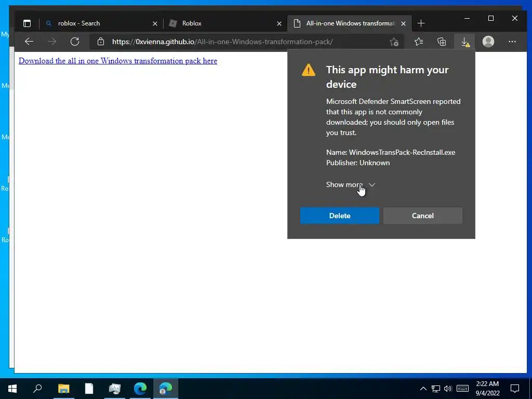Open the Favorites list

tap(419, 42)
